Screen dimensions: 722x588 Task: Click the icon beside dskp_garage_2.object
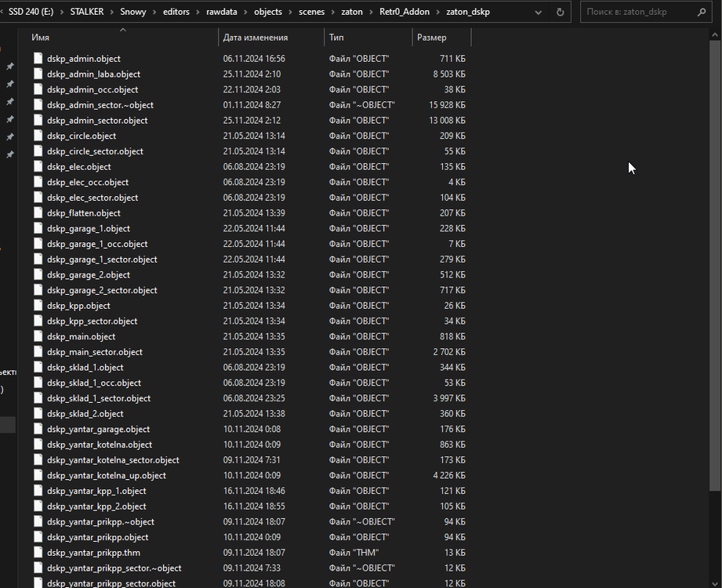pos(38,275)
